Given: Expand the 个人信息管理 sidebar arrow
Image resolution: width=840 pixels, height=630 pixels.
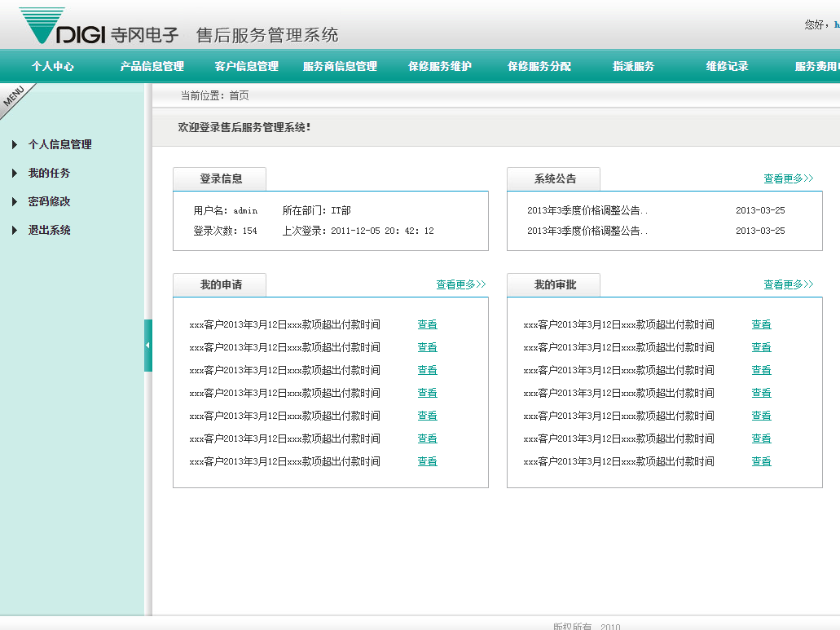Looking at the screenshot, I should (15, 144).
